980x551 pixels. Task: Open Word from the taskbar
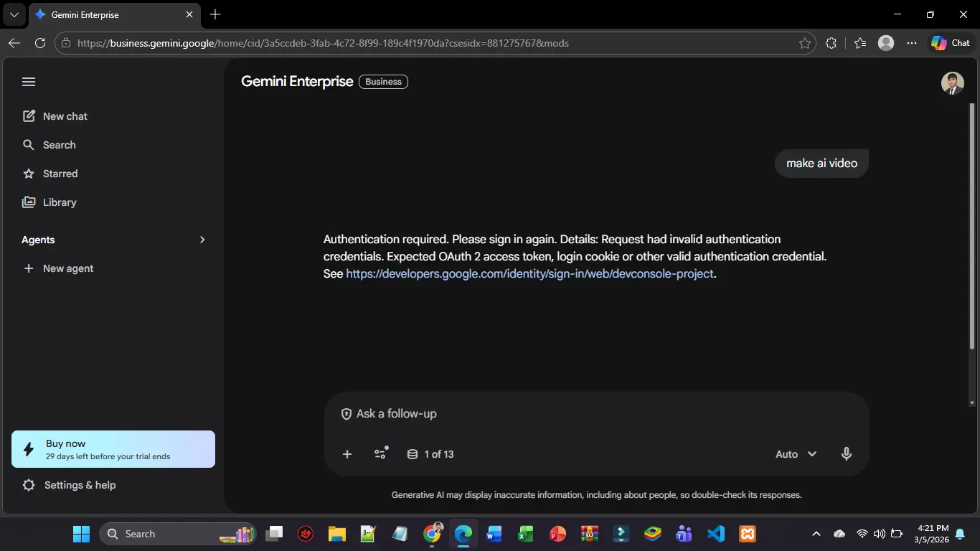494,534
